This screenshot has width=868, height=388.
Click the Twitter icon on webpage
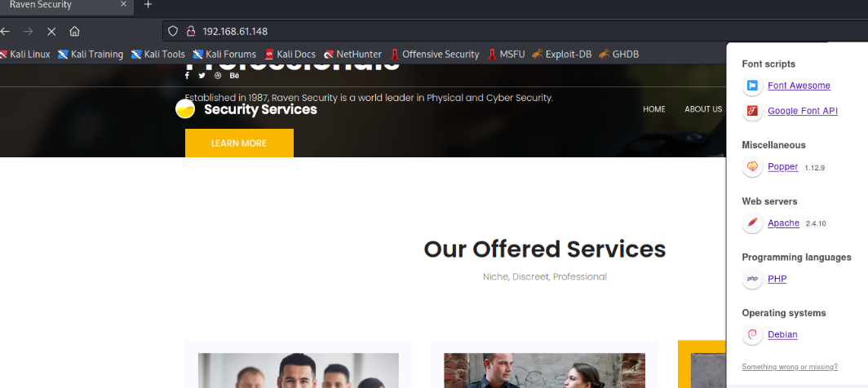(x=202, y=76)
